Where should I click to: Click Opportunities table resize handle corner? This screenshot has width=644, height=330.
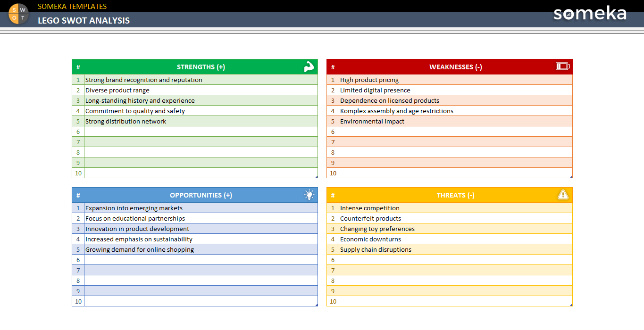click(317, 305)
